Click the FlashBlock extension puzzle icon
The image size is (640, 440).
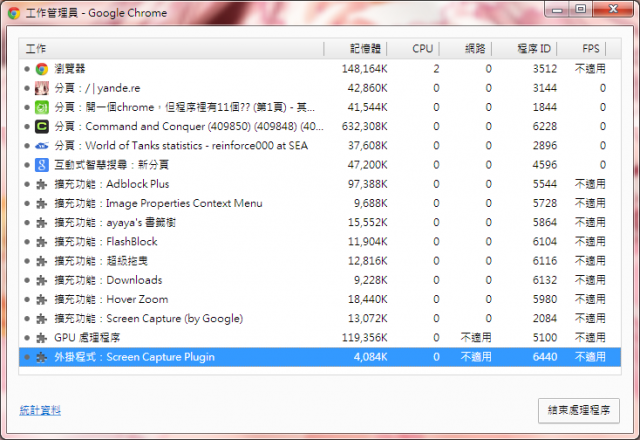[42, 242]
